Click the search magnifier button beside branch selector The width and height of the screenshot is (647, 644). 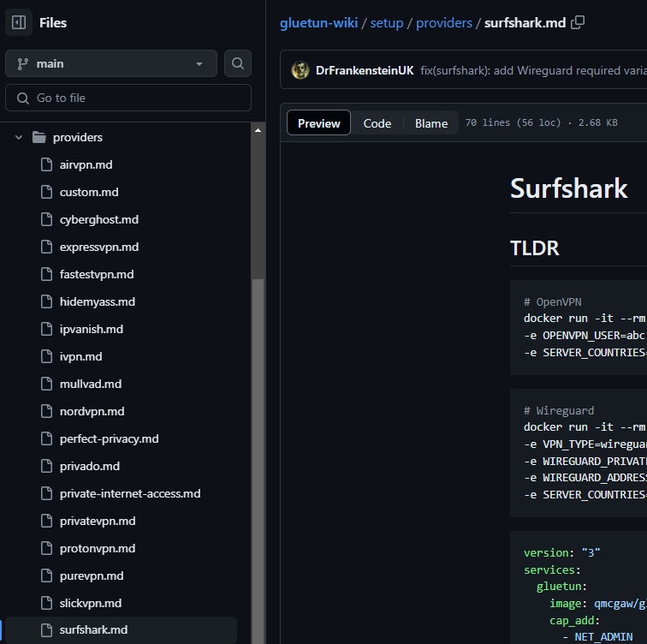(238, 63)
